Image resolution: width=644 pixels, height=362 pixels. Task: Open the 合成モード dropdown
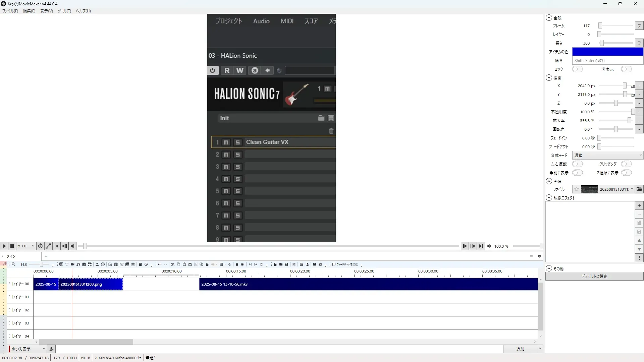pos(607,155)
